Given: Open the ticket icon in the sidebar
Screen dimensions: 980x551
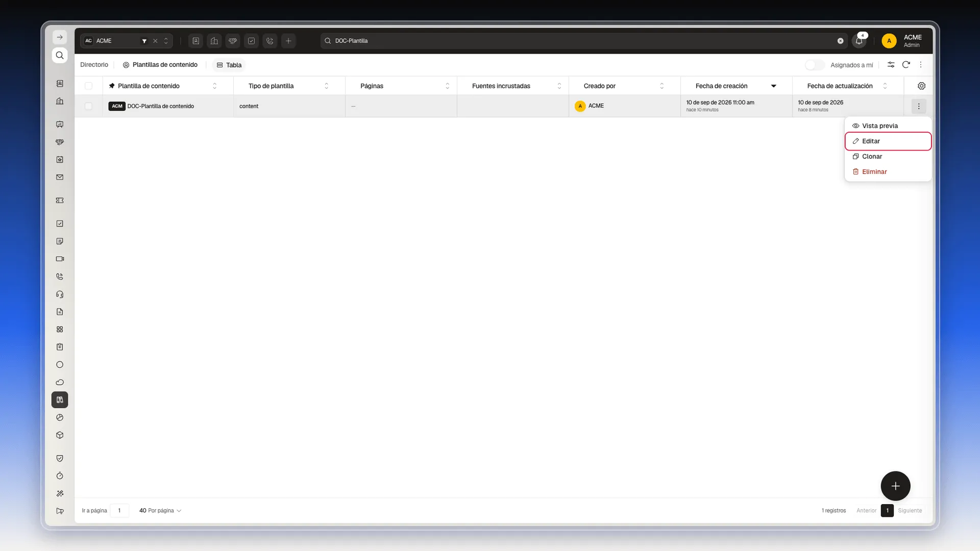Looking at the screenshot, I should [x=60, y=201].
